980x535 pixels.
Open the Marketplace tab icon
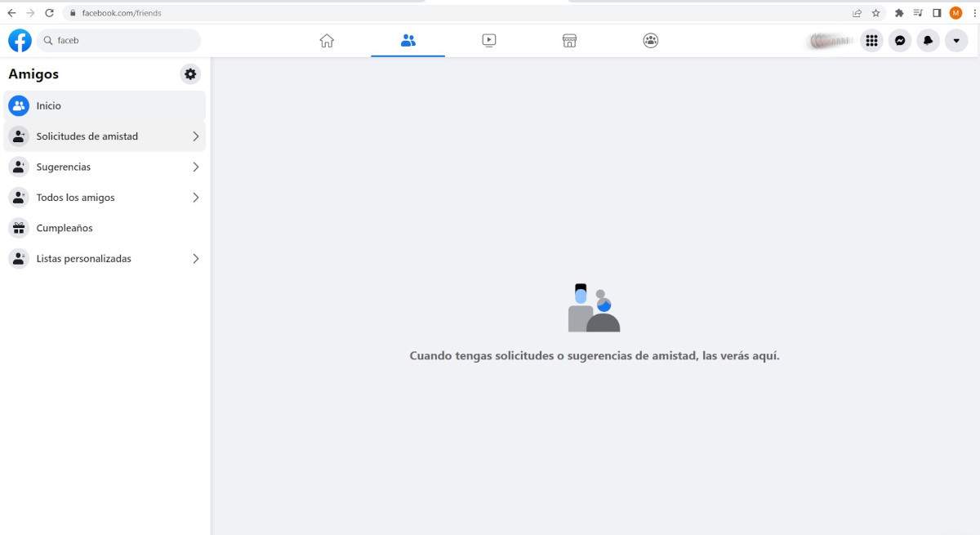click(x=569, y=40)
